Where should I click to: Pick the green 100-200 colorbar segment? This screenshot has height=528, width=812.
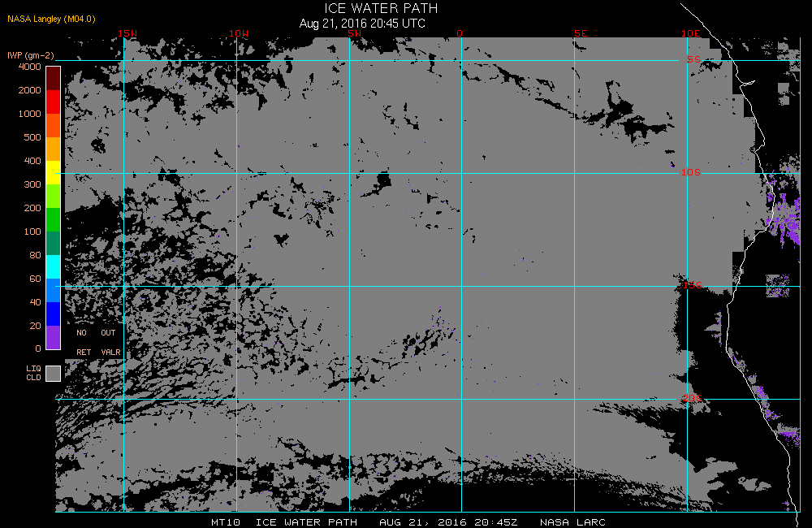[54, 219]
